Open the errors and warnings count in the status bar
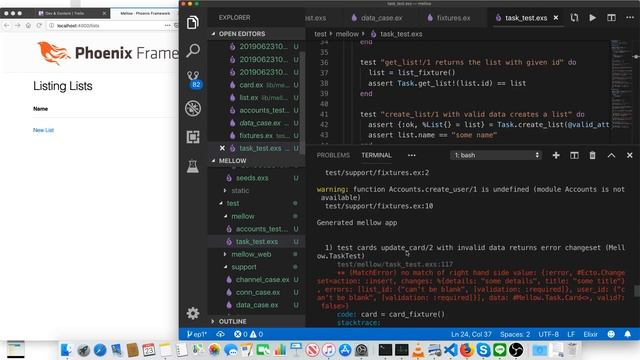640x360 pixels. point(249,334)
